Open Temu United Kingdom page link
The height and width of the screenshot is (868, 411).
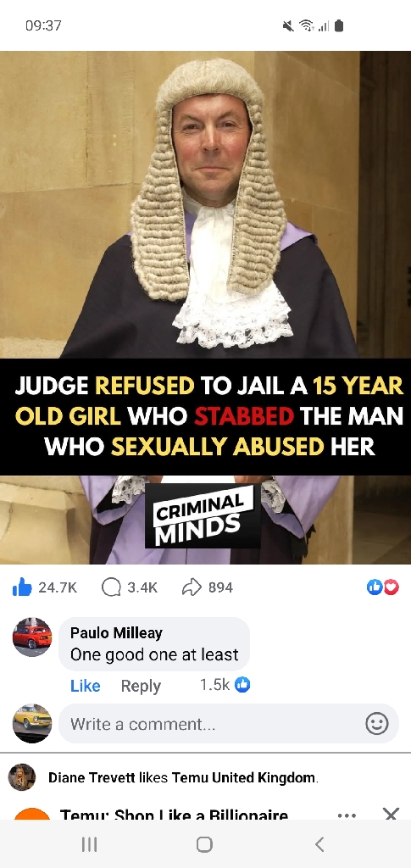click(243, 778)
